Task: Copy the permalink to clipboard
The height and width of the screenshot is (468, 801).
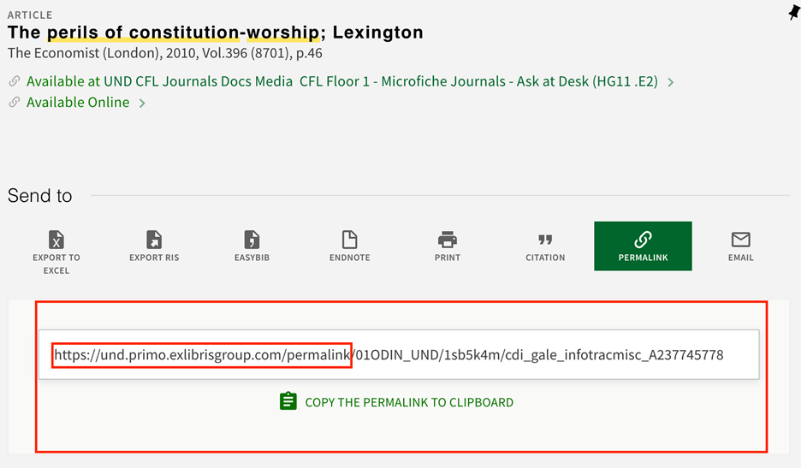Action: coord(396,402)
